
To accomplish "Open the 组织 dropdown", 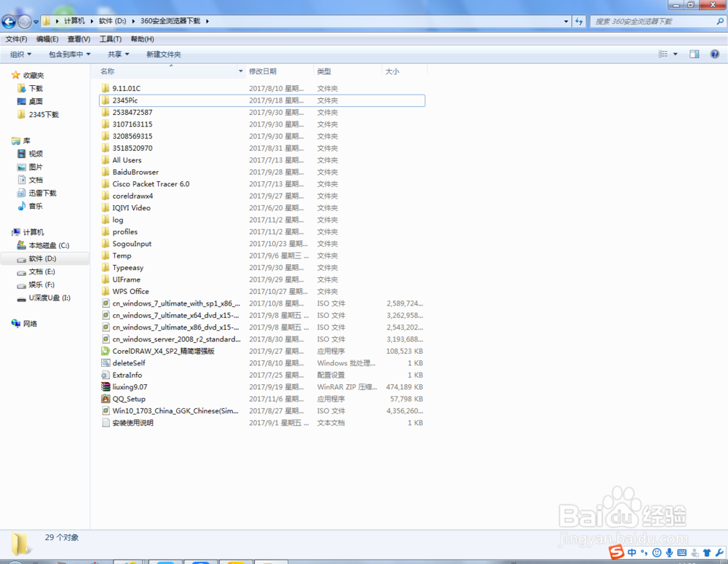I will coord(21,55).
